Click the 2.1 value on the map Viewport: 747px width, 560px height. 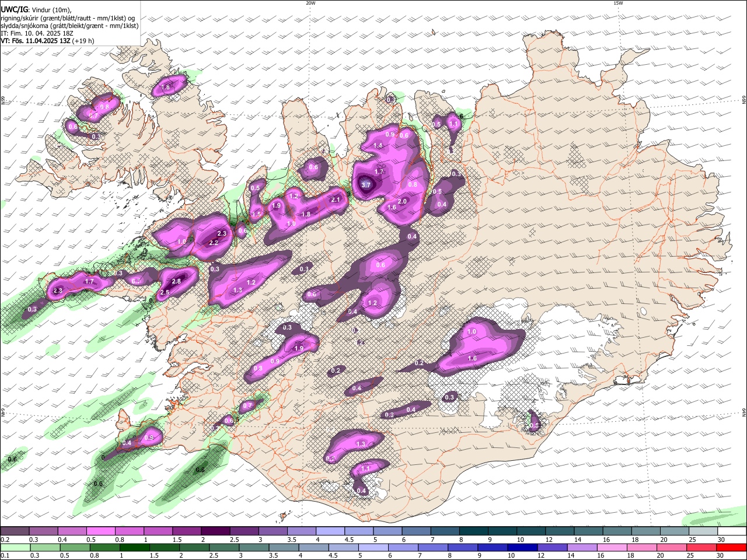pyautogui.click(x=335, y=199)
